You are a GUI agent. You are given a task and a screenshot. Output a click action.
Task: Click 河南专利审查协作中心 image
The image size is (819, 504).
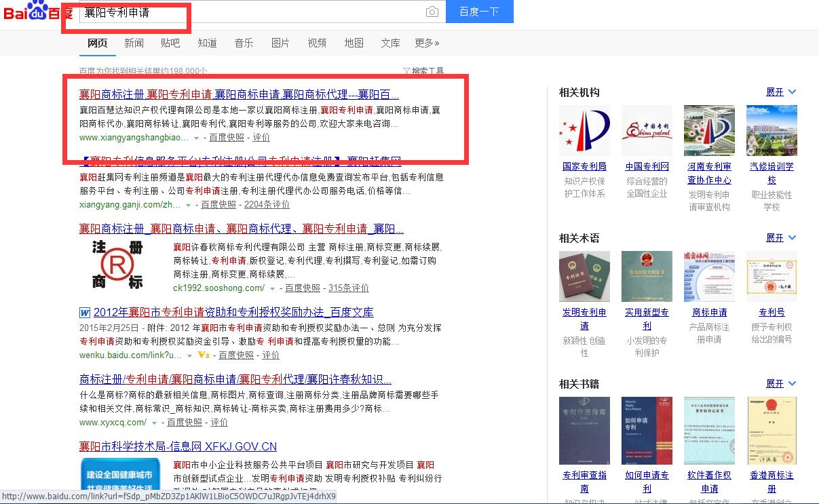click(709, 130)
